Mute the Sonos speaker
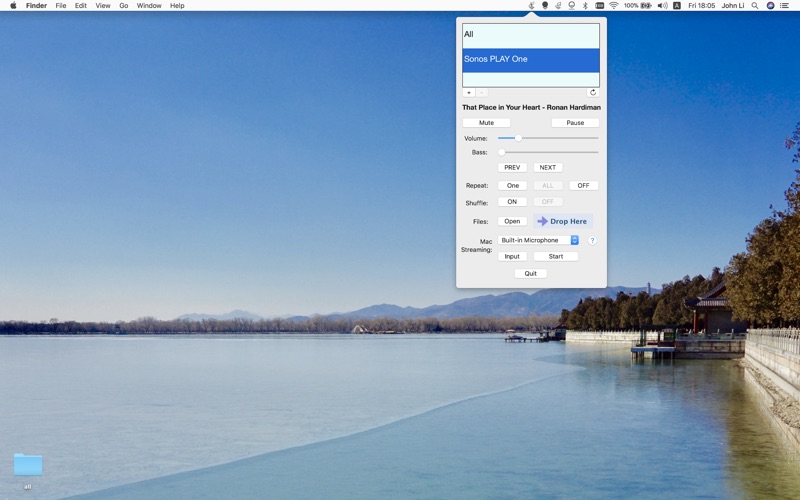The height and width of the screenshot is (500, 800). click(486, 122)
